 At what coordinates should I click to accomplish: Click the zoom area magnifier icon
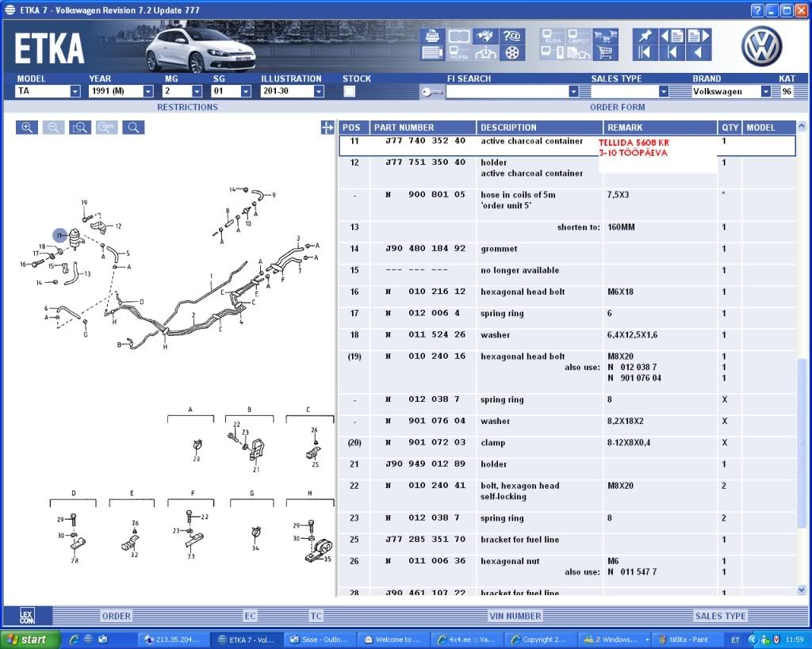(80, 128)
